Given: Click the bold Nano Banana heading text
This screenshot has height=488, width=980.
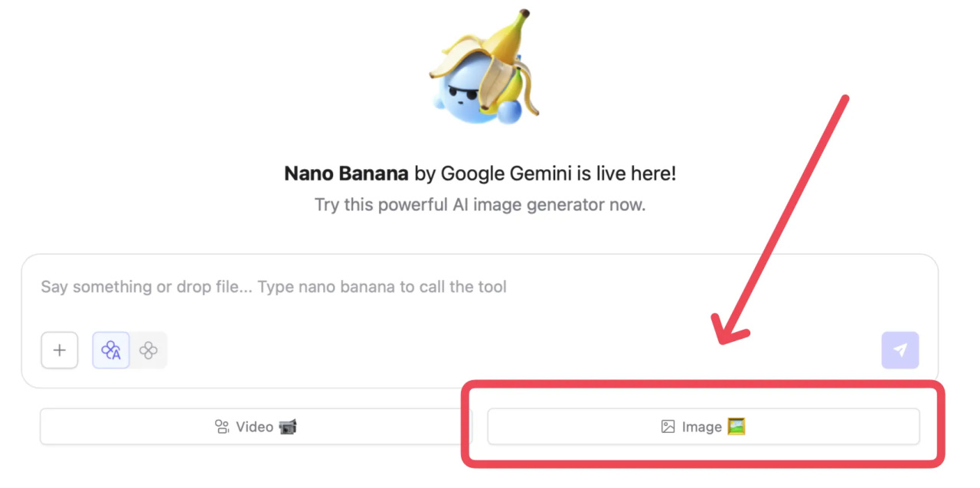Looking at the screenshot, I should pyautogui.click(x=346, y=174).
